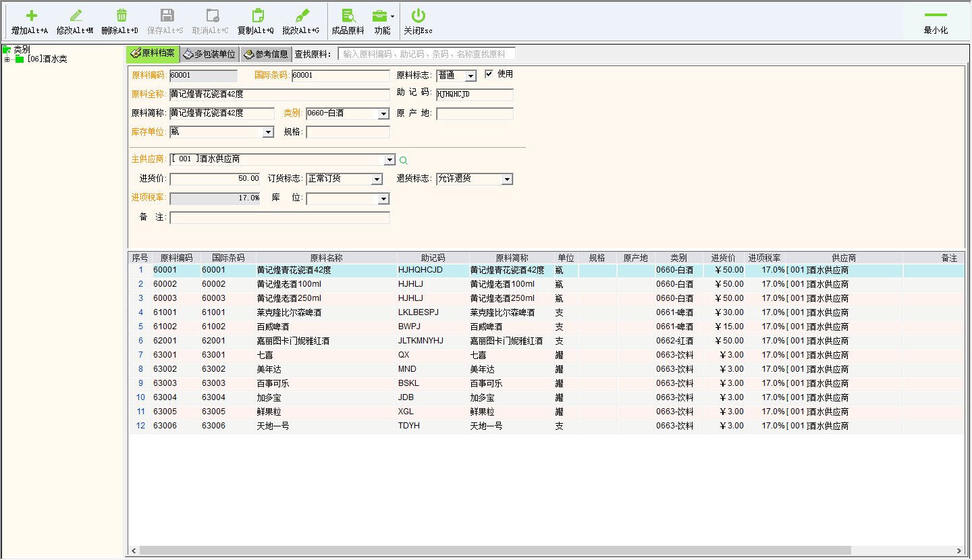The height and width of the screenshot is (560, 972).
Task: Select the 百威啤酒 name cell
Action: (x=326, y=327)
